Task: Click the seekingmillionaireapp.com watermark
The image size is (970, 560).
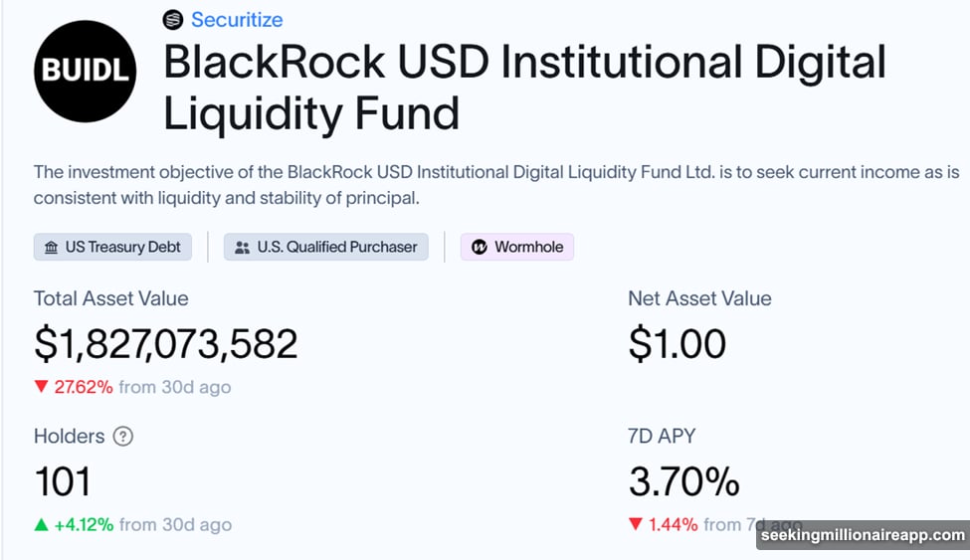Action: [862, 535]
